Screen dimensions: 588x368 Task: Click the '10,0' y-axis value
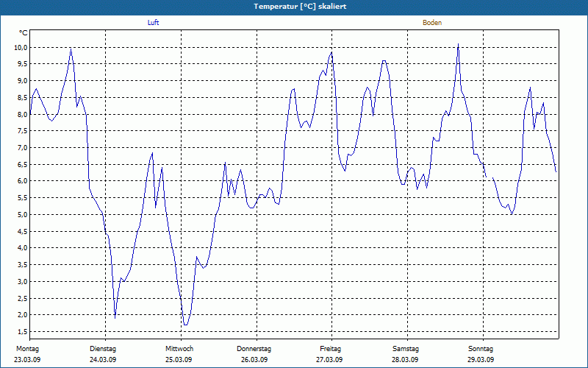pos(21,47)
